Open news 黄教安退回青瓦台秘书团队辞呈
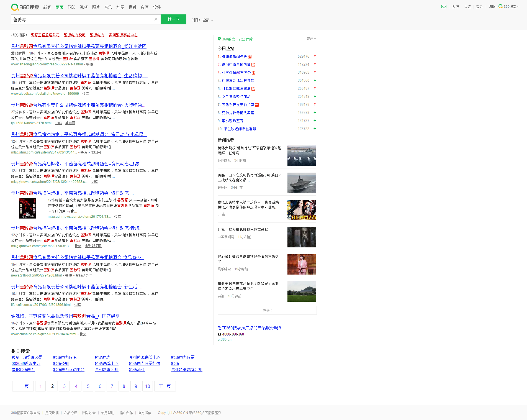Viewport: 527px width, 420px height. point(248,286)
